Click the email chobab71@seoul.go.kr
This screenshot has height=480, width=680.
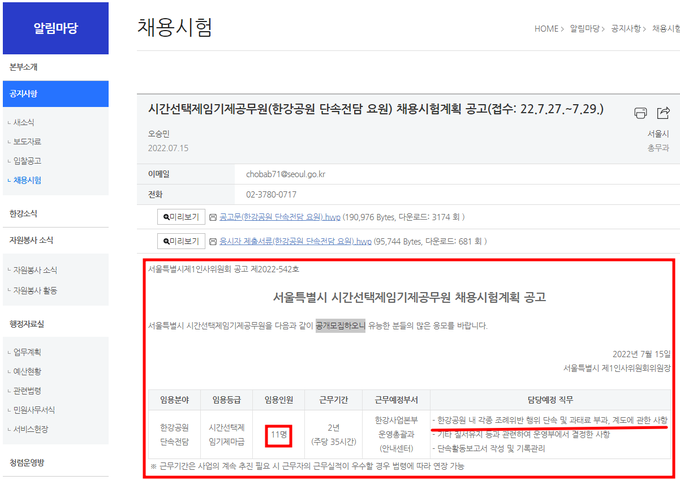(x=285, y=174)
